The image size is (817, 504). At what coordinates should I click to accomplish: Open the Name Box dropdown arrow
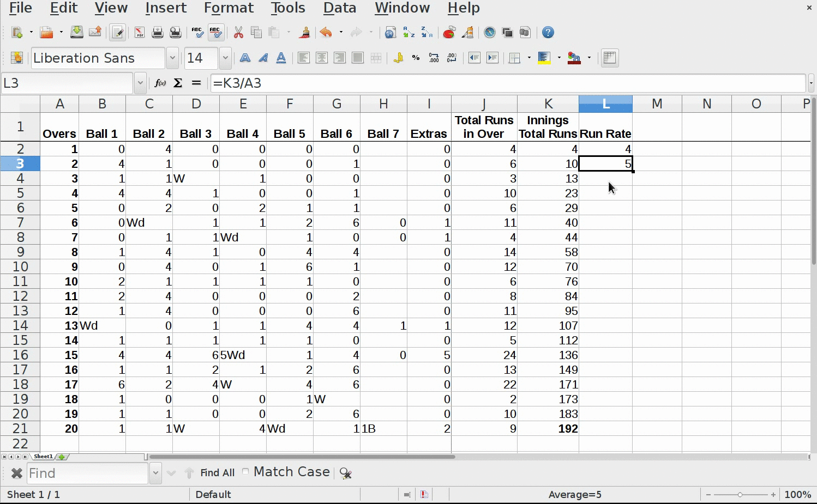(140, 83)
